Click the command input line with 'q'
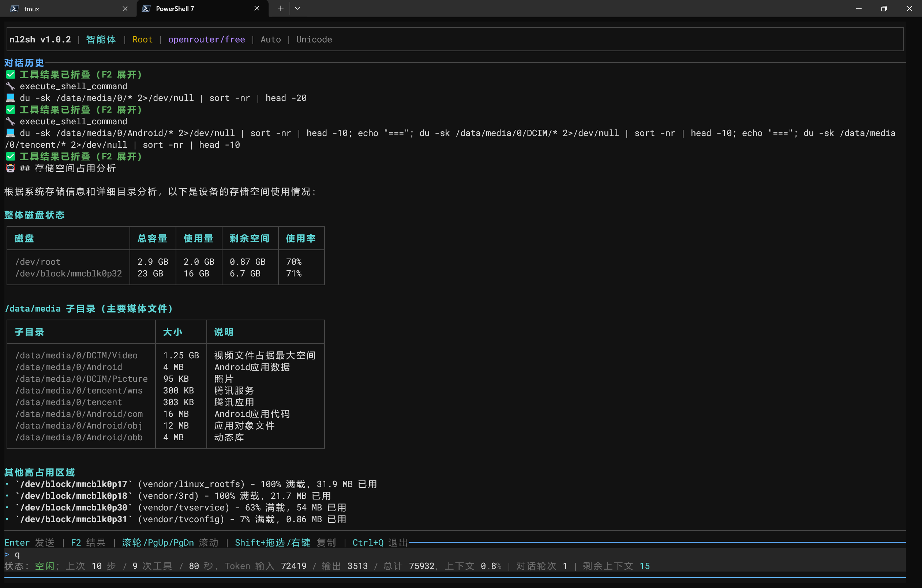This screenshot has height=588, width=922. [x=455, y=554]
